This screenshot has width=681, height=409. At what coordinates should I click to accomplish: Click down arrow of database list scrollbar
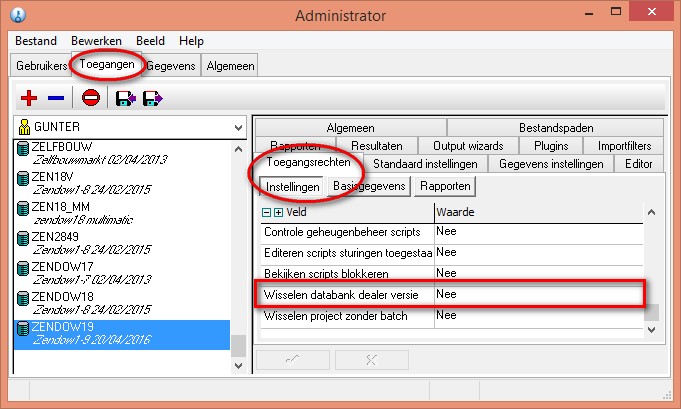(x=238, y=366)
